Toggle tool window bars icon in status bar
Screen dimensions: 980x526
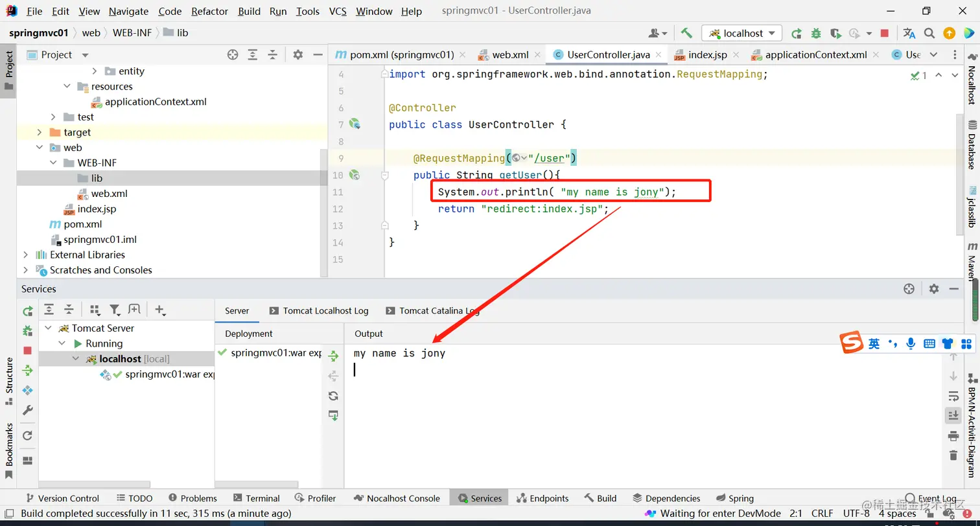pyautogui.click(x=9, y=514)
